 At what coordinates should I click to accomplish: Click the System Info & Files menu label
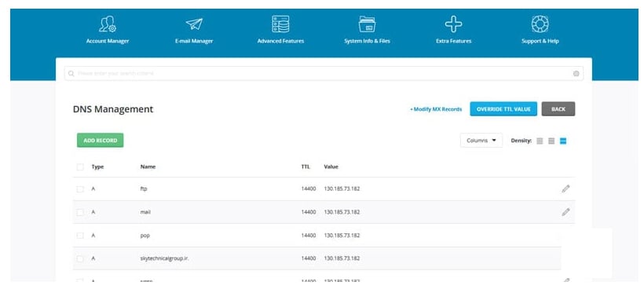[367, 41]
